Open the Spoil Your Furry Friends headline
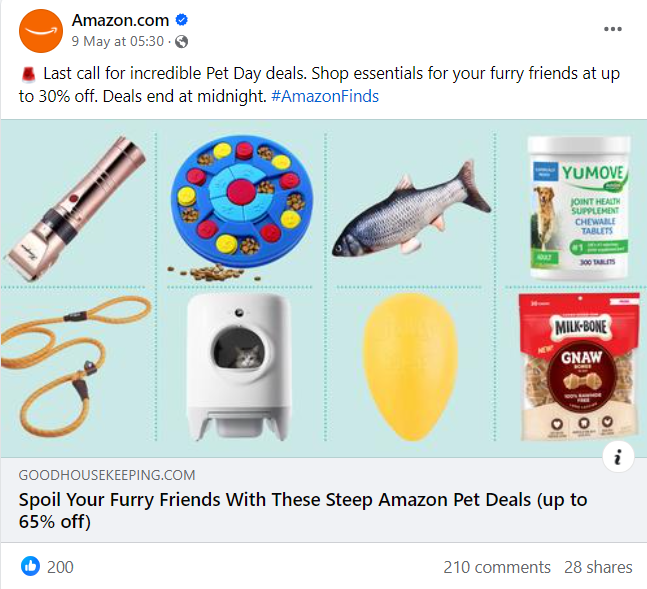 tap(303, 511)
